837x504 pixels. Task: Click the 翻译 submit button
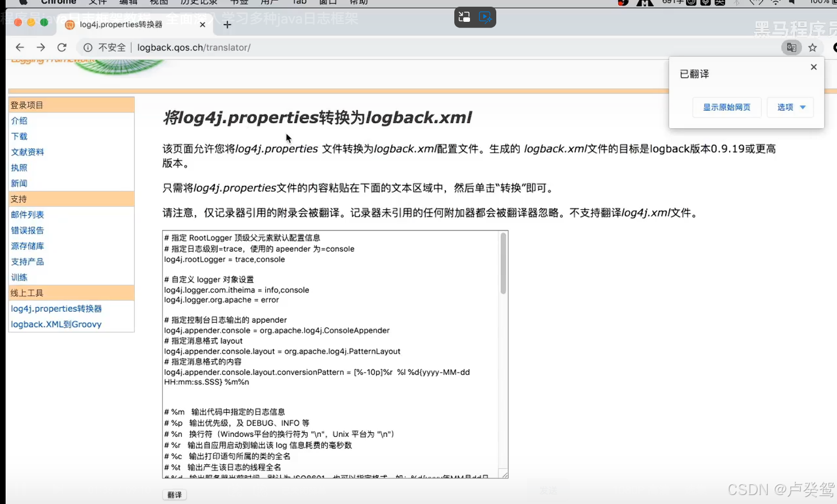(x=175, y=495)
